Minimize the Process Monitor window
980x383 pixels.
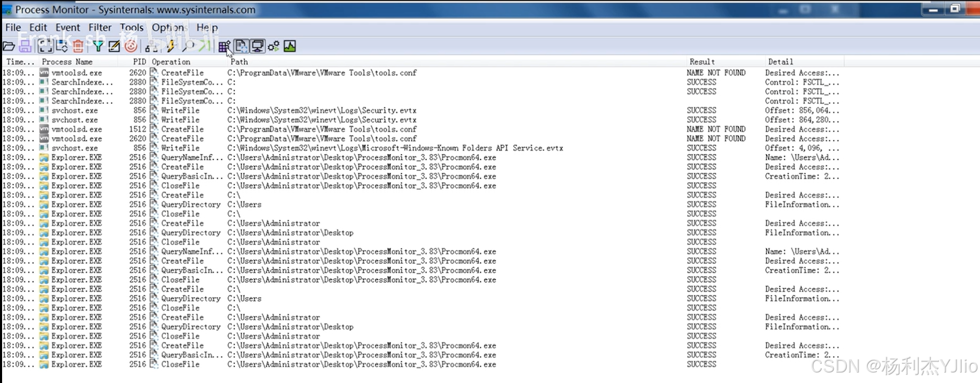[x=934, y=9]
